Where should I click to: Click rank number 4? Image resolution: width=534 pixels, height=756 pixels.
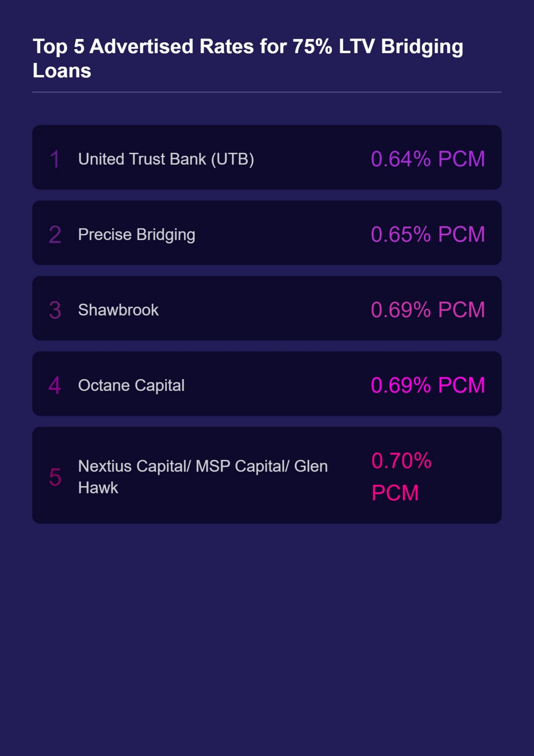click(55, 385)
